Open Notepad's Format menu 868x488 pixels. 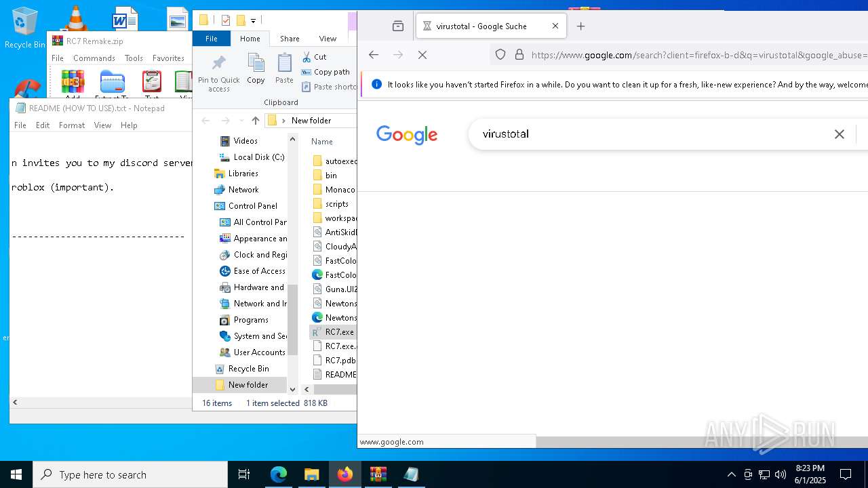(x=72, y=125)
